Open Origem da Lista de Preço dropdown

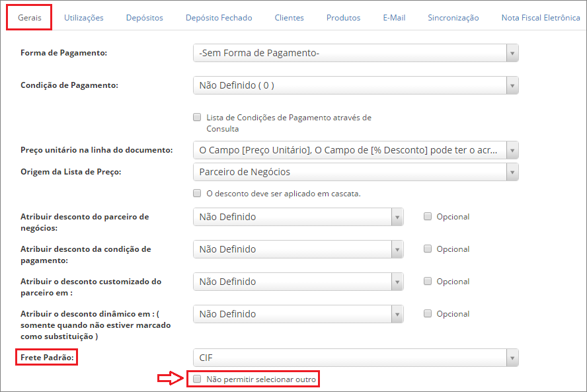point(356,172)
